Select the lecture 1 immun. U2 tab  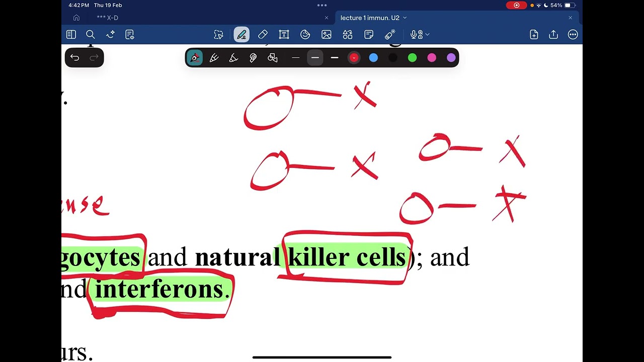click(370, 18)
